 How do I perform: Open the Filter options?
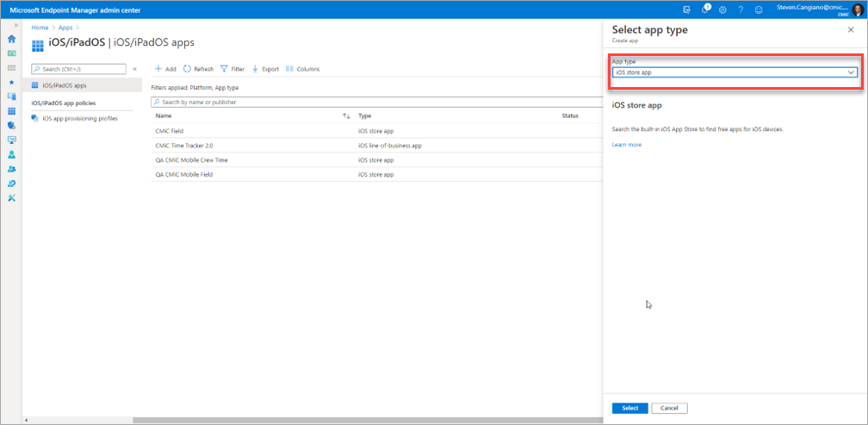click(232, 69)
